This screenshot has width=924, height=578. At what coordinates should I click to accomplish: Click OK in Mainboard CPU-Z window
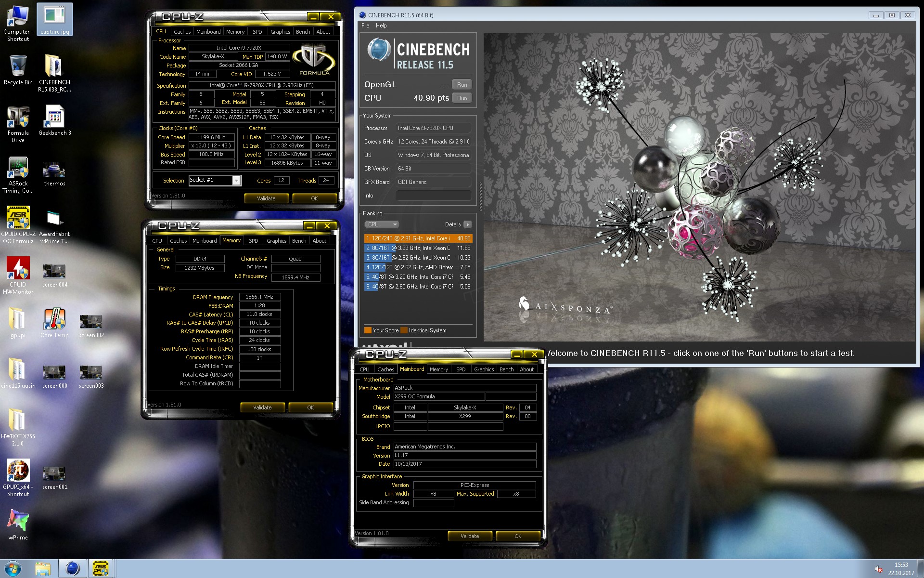(518, 536)
